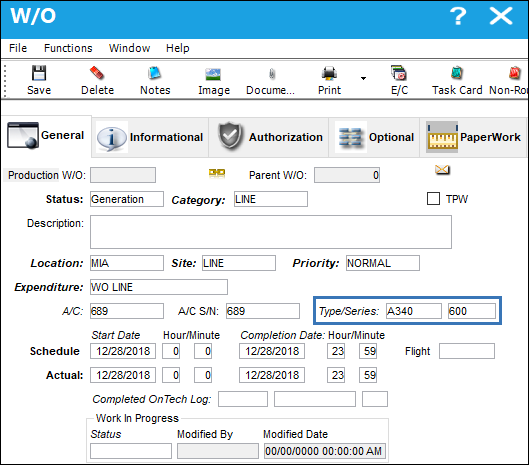The image size is (529, 465).
Task: Click the Image toolbar icon
Action: 213,74
